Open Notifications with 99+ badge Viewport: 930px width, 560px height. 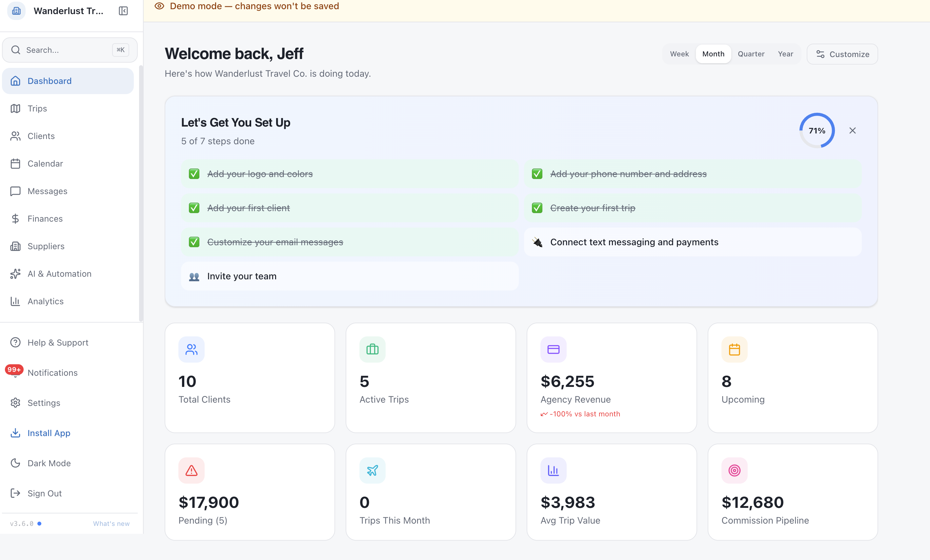[x=52, y=372]
